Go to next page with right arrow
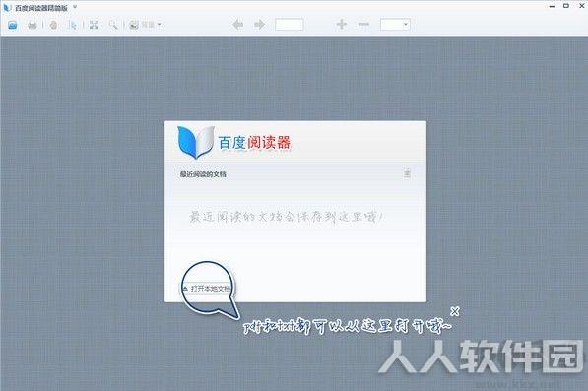588x391 pixels. (x=259, y=25)
